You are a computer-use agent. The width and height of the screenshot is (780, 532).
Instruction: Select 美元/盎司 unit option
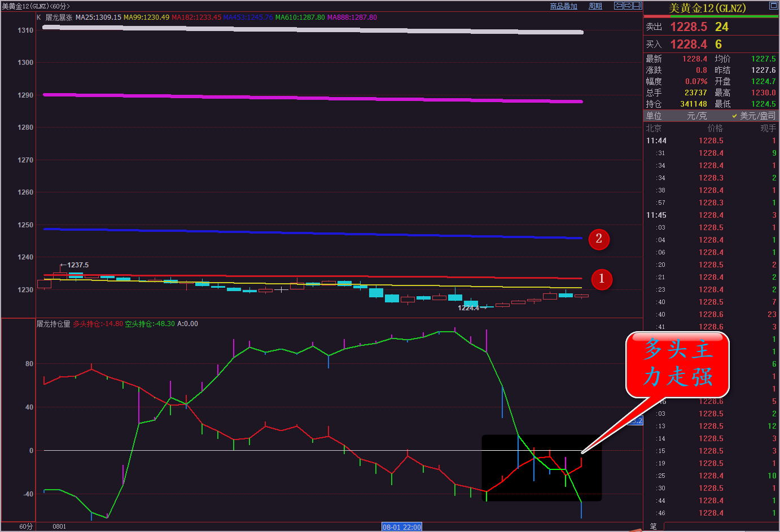coord(757,116)
